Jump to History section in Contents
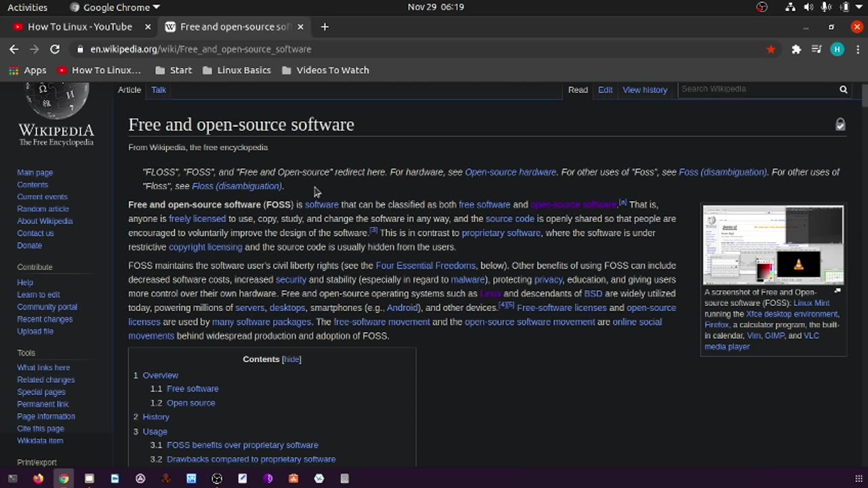Image resolution: width=868 pixels, height=488 pixels. coord(156,417)
